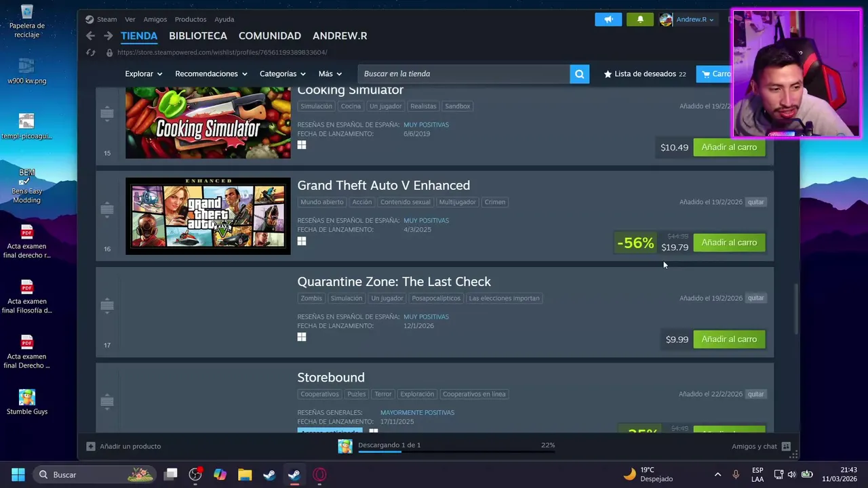This screenshot has height=488, width=868.
Task: Click the wishlist page vertical scrollbar
Action: click(x=796, y=308)
